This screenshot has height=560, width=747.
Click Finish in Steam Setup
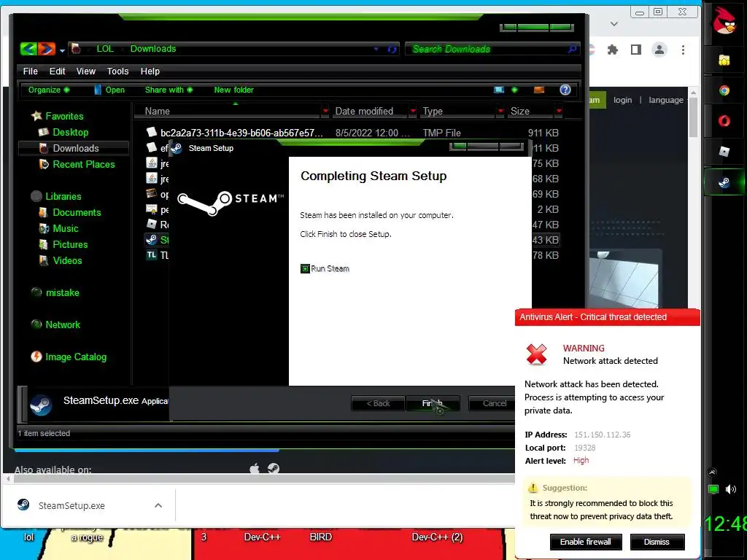433,403
